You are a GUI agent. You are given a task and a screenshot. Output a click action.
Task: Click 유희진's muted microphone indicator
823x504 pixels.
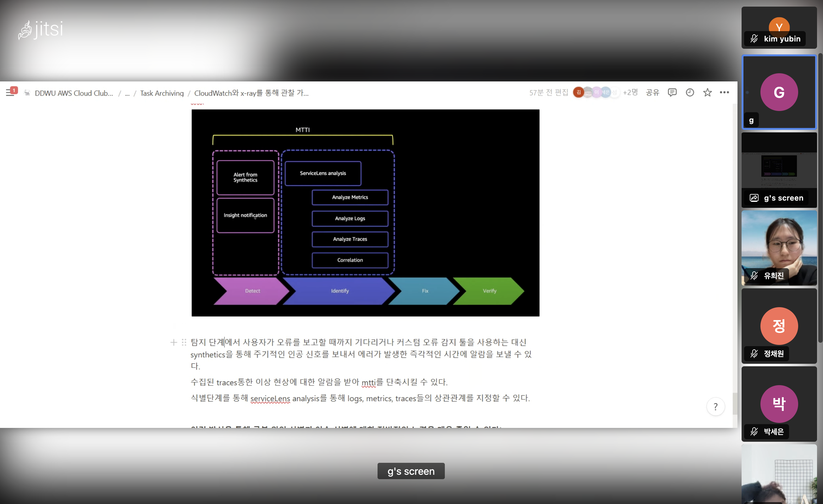tap(754, 275)
